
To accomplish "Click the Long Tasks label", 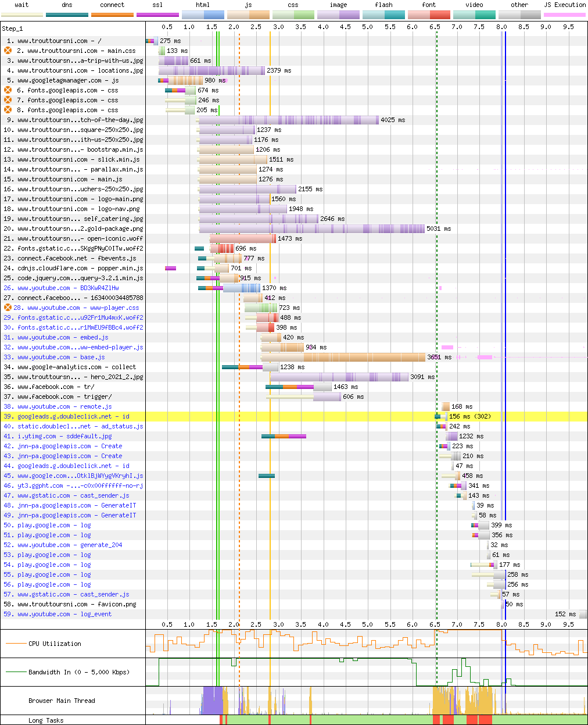I will point(46,720).
